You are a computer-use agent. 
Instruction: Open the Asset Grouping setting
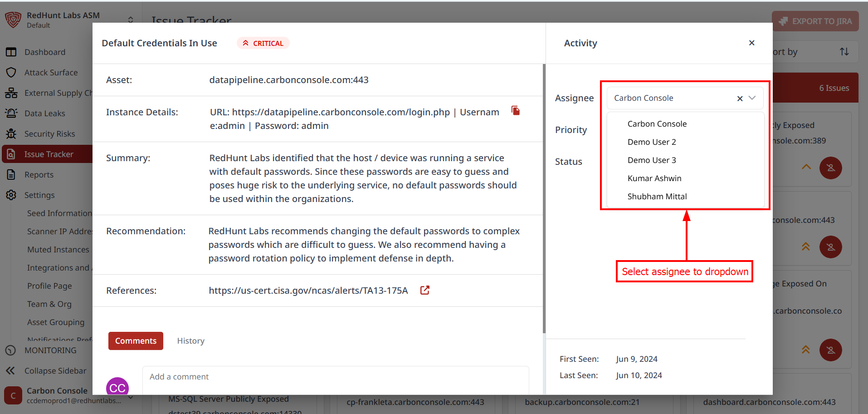(55, 322)
